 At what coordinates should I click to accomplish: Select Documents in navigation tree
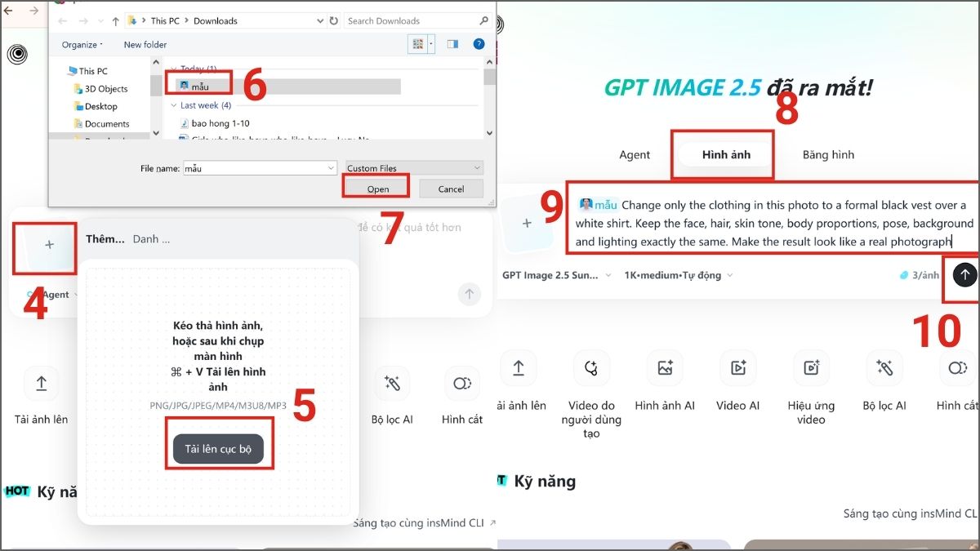106,124
